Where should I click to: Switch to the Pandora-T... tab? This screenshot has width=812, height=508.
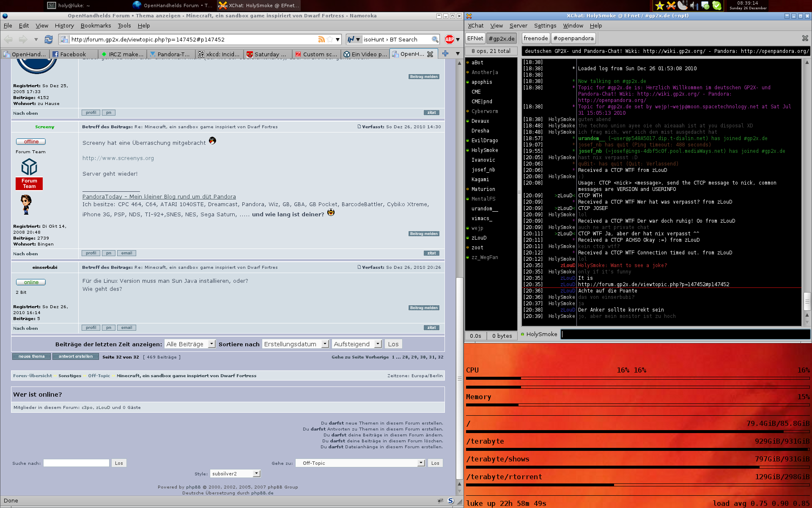170,54
